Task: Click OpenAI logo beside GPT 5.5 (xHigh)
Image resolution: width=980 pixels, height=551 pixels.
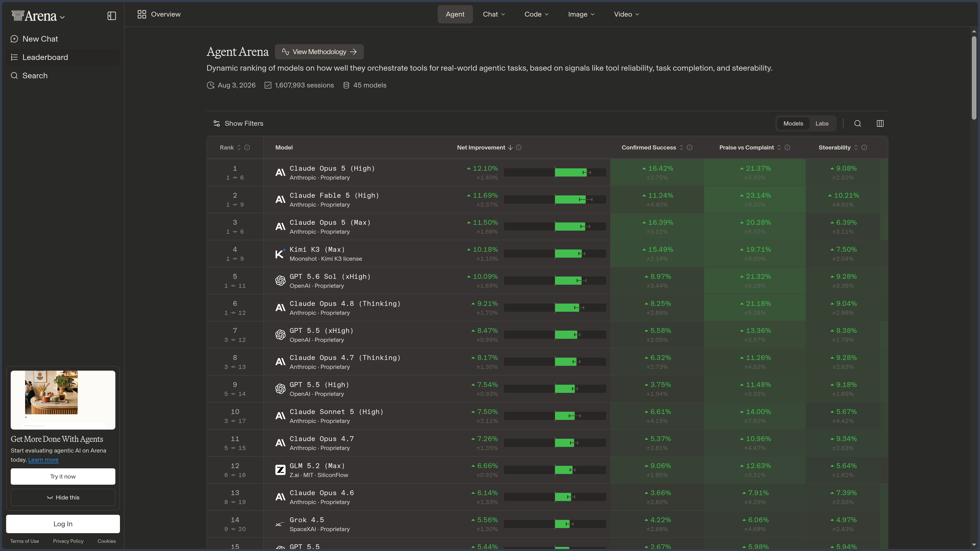Action: [280, 335]
